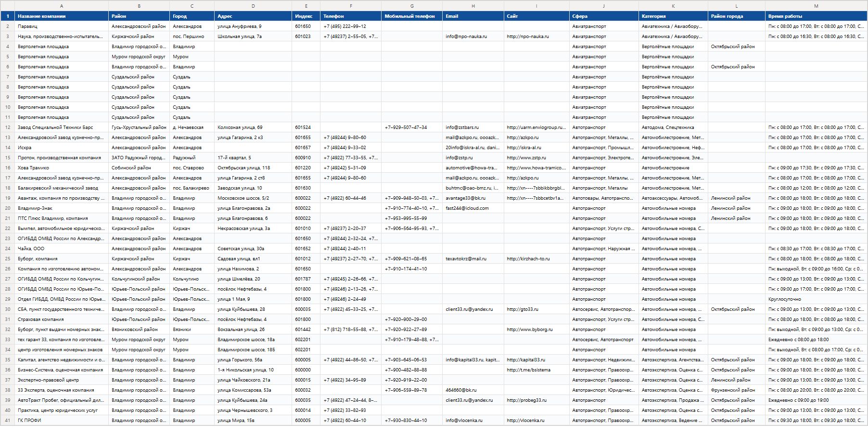Select the cell 'Ежедневно с 08:00 до 18:00'
This screenshot has width=868, height=434.
click(816, 340)
